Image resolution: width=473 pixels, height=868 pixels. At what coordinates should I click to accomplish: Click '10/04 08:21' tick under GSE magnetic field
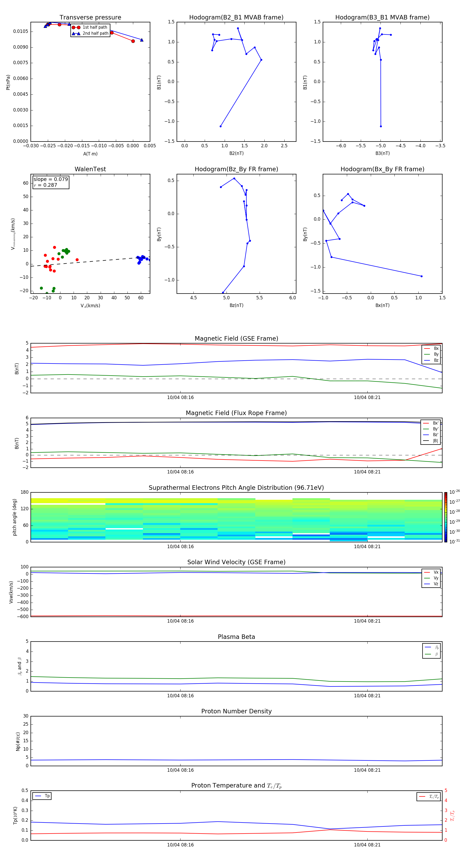367,398
